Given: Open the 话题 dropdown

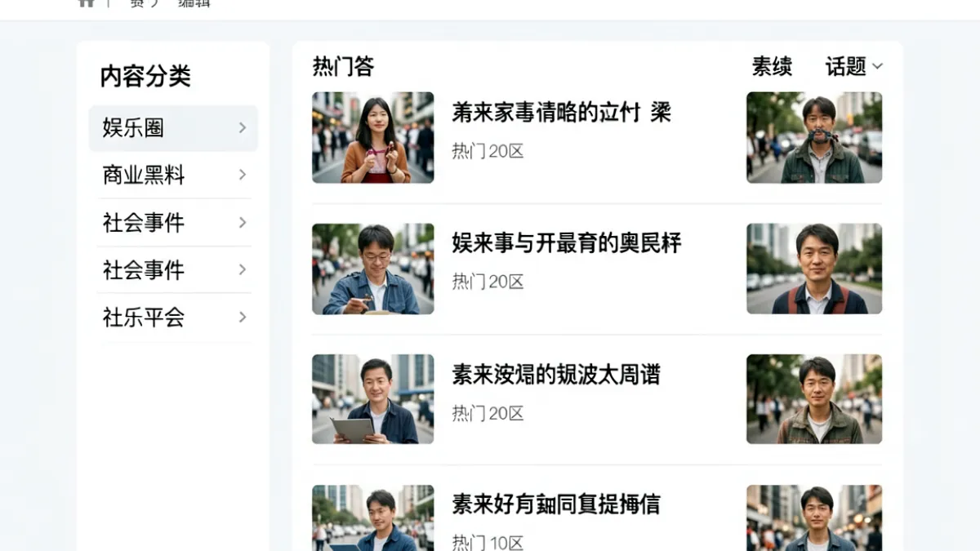Looking at the screenshot, I should click(x=854, y=66).
